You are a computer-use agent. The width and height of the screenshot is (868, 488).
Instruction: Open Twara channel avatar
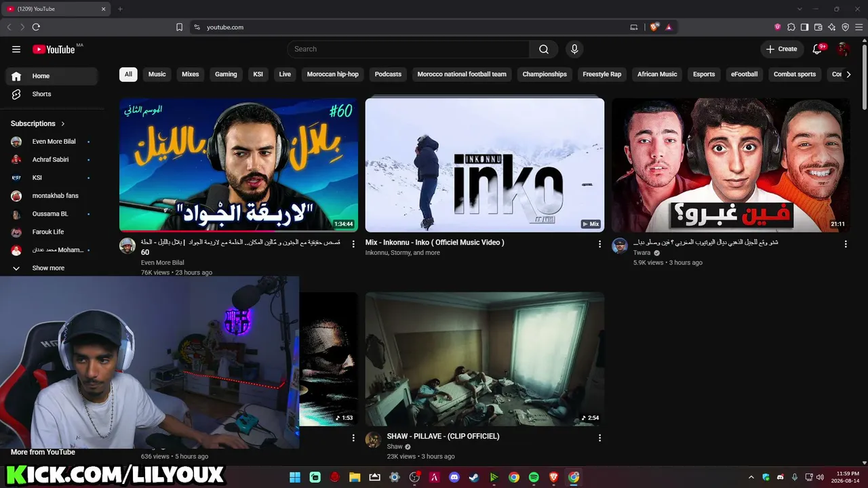tap(620, 245)
